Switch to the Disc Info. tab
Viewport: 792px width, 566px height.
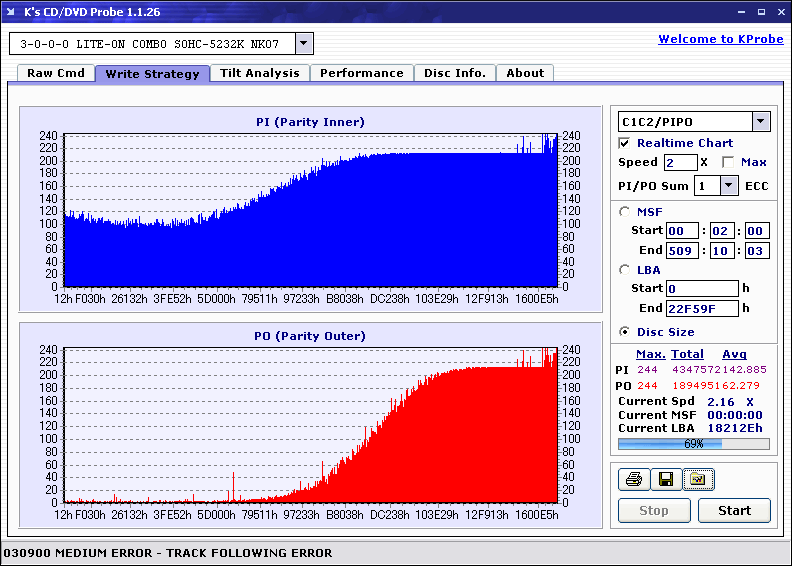coord(455,73)
